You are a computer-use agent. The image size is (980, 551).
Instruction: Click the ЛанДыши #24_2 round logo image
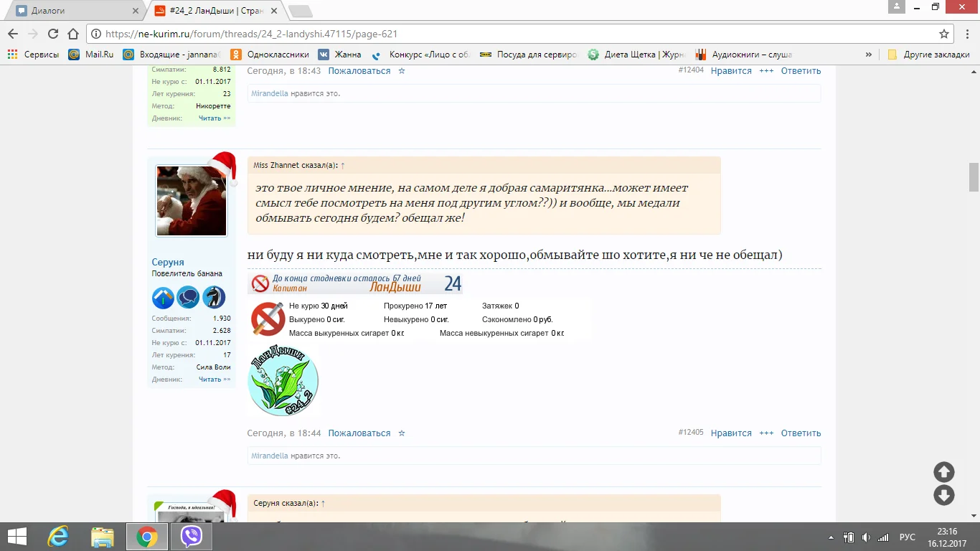283,380
